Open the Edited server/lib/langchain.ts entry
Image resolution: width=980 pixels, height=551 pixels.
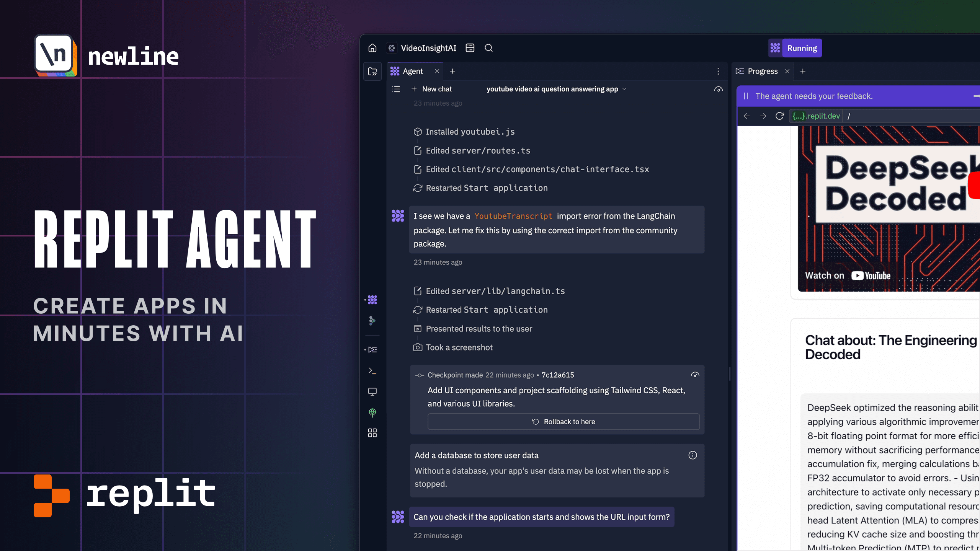(489, 291)
